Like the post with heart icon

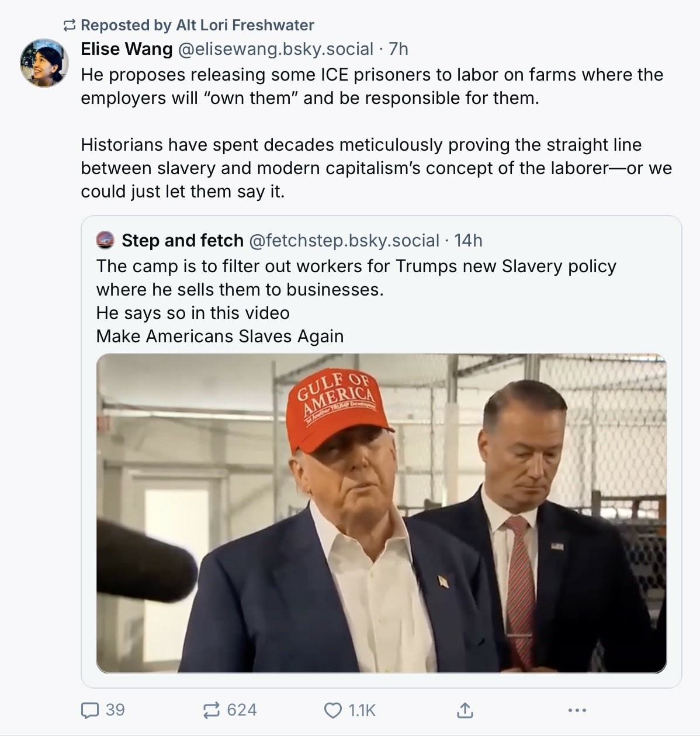(332, 710)
